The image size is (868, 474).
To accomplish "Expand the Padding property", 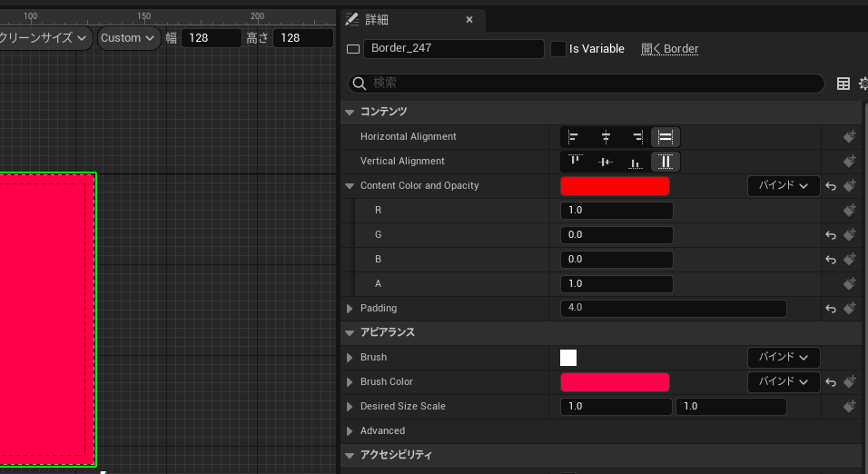I will (350, 309).
